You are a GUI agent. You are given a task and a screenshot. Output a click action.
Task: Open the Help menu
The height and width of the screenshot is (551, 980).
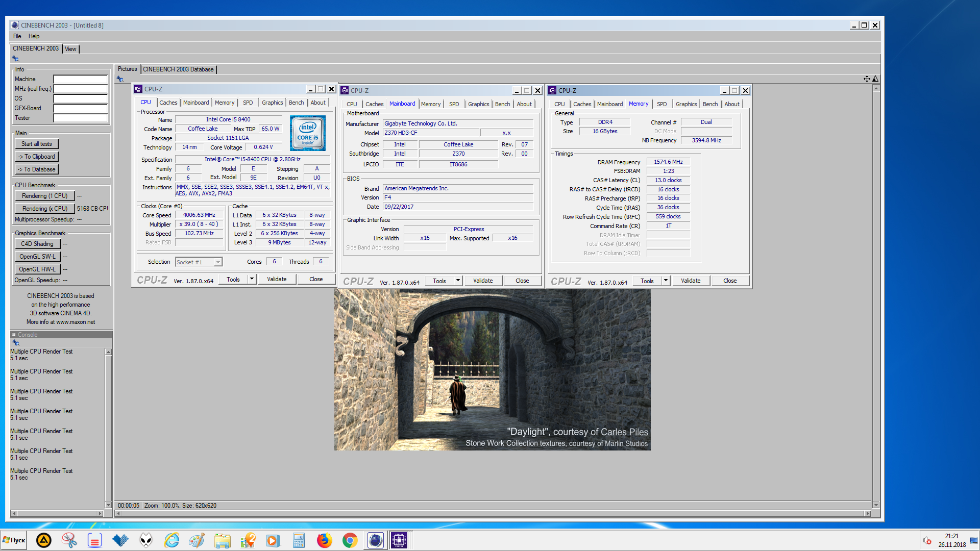click(34, 36)
